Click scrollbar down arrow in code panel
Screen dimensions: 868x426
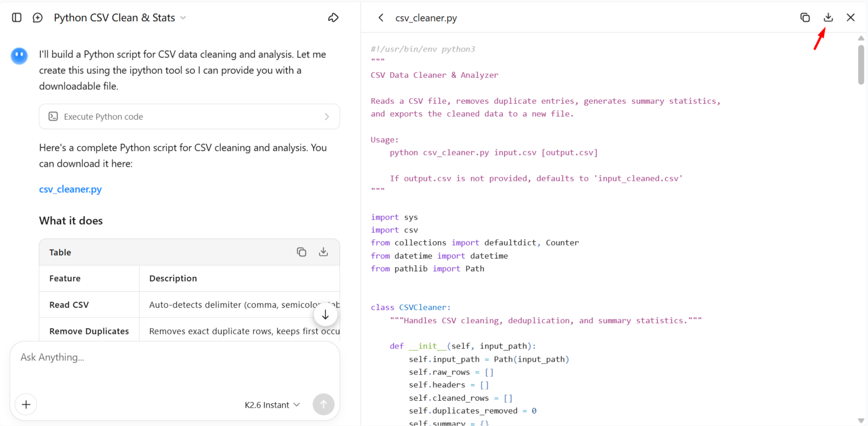[861, 421]
